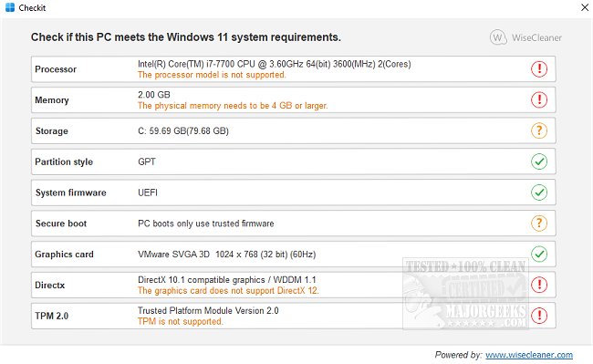Click the 'processor model is not supported' message
593x364 pixels.
[x=212, y=75]
